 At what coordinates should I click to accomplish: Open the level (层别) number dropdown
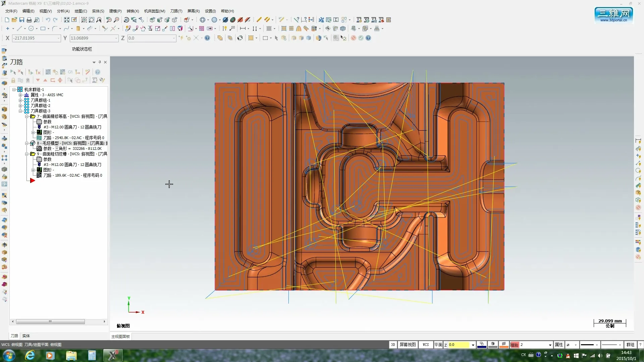[550, 345]
